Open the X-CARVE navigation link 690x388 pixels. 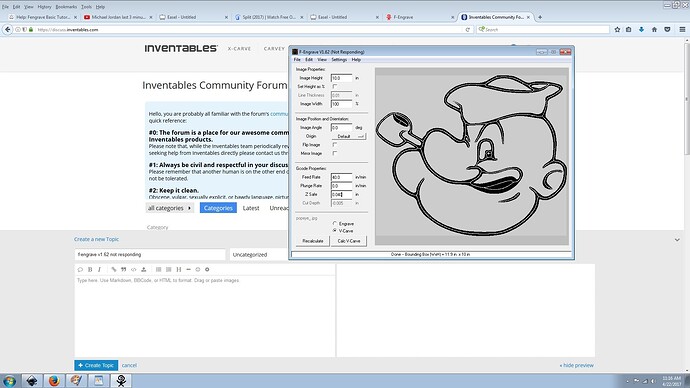pyautogui.click(x=239, y=49)
